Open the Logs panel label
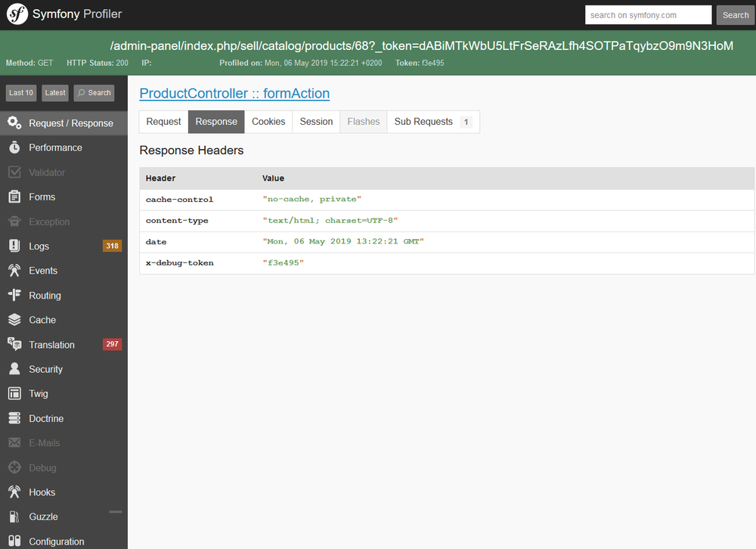The height and width of the screenshot is (549, 756). [39, 246]
